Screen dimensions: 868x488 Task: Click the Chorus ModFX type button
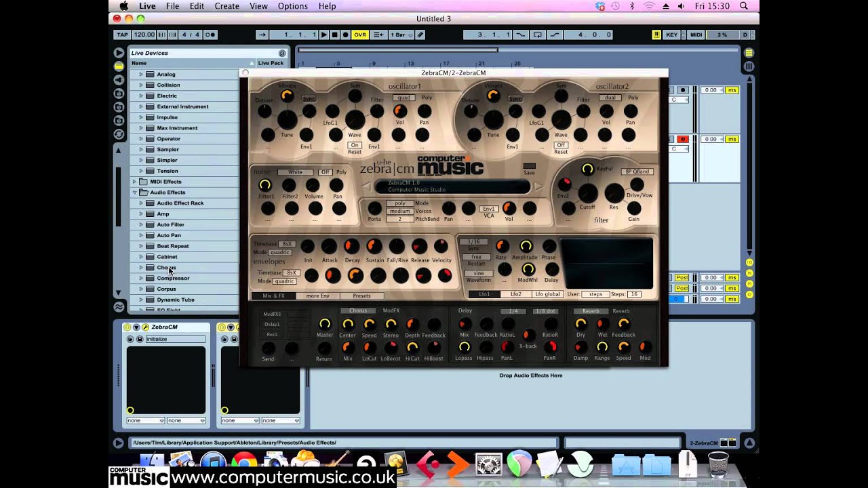pyautogui.click(x=358, y=311)
